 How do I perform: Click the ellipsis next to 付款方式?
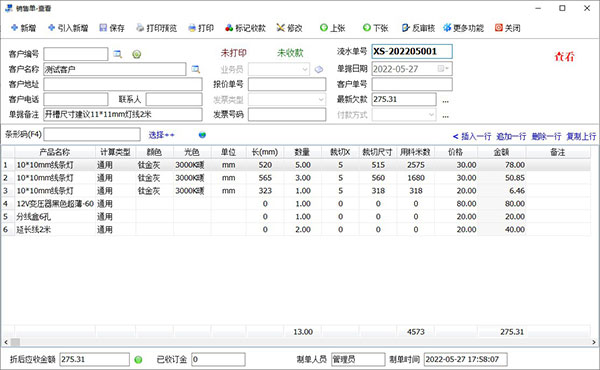tap(445, 116)
